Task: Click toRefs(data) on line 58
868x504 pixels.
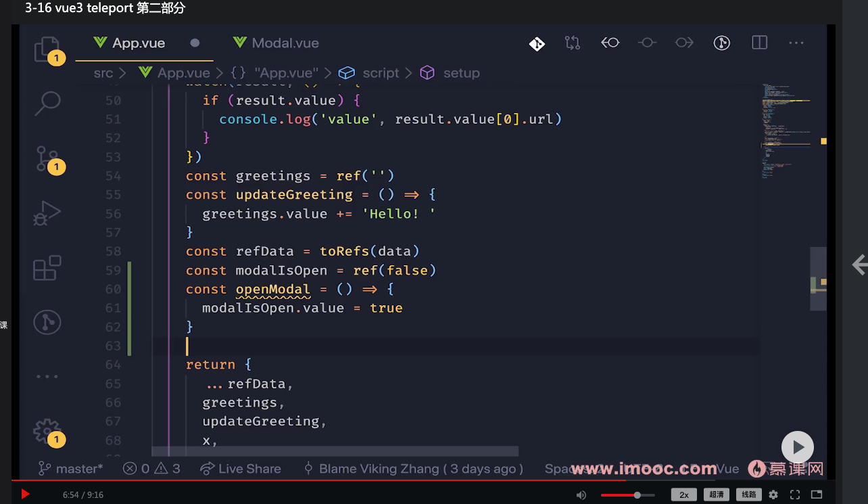Action: coord(370,252)
